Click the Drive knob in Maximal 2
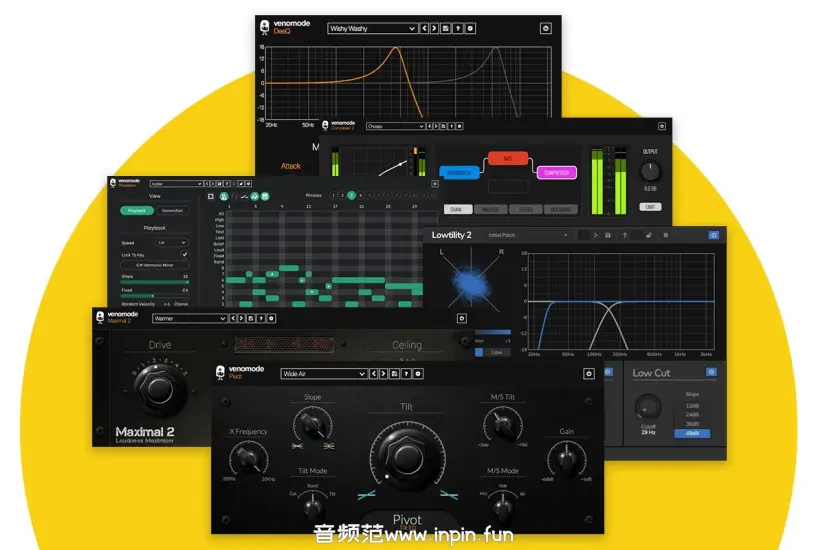 click(159, 389)
